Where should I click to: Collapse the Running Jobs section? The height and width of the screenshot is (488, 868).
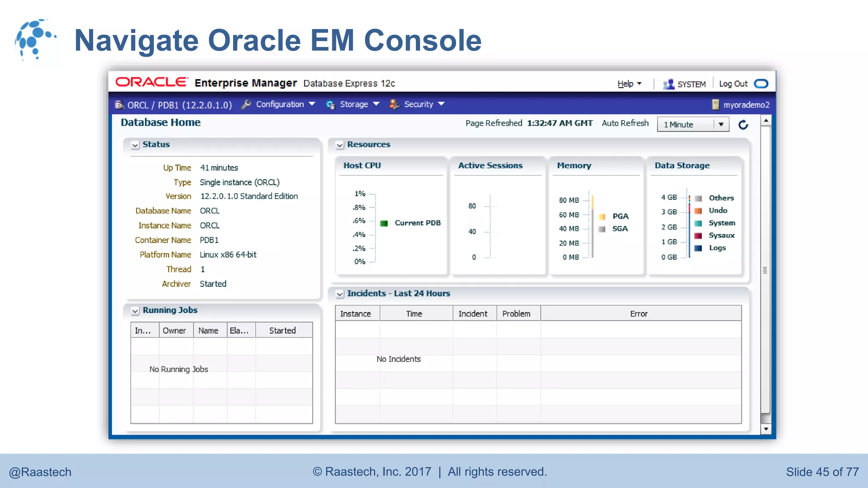tap(135, 311)
